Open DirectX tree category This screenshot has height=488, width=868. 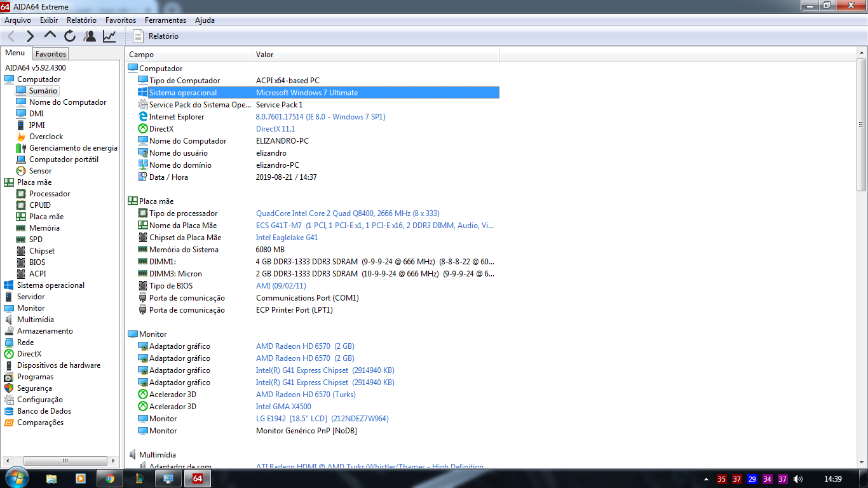click(x=29, y=354)
